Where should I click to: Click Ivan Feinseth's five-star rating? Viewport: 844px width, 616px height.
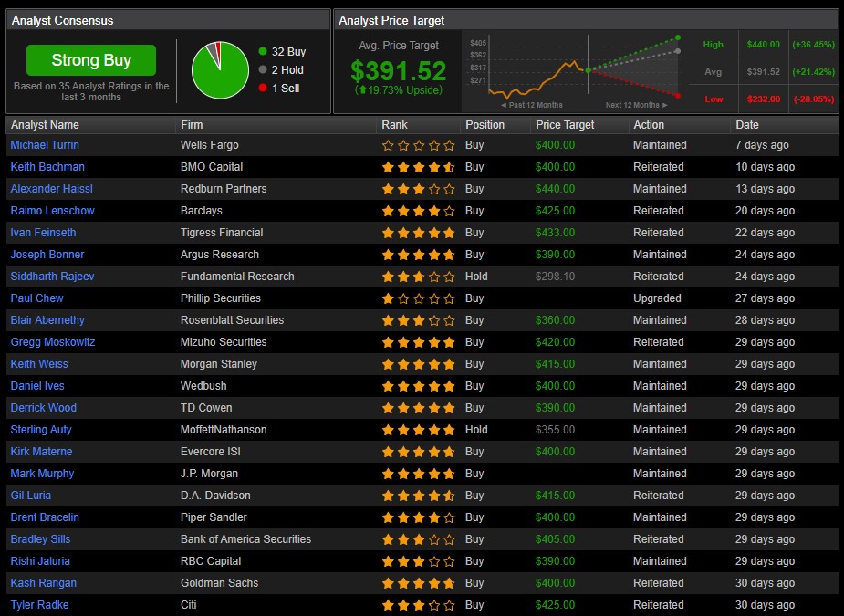point(418,233)
